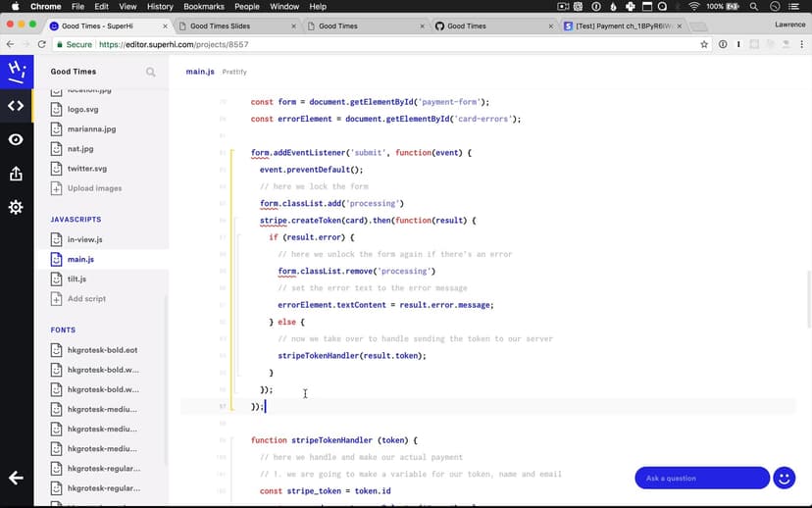Screen dimensions: 812x508
Task: Click the smiley face help icon
Action: pyautogui.click(x=784, y=478)
